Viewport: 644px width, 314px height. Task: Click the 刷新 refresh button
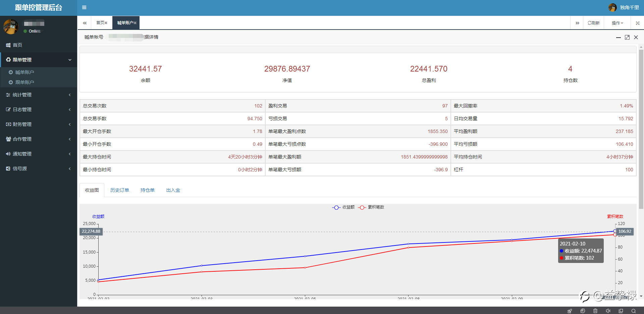(594, 23)
